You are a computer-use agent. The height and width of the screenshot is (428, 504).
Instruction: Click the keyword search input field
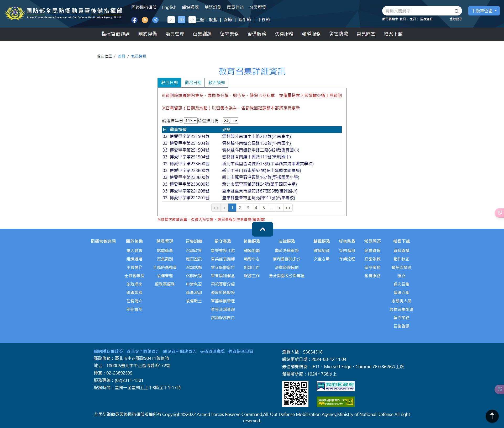[417, 11]
